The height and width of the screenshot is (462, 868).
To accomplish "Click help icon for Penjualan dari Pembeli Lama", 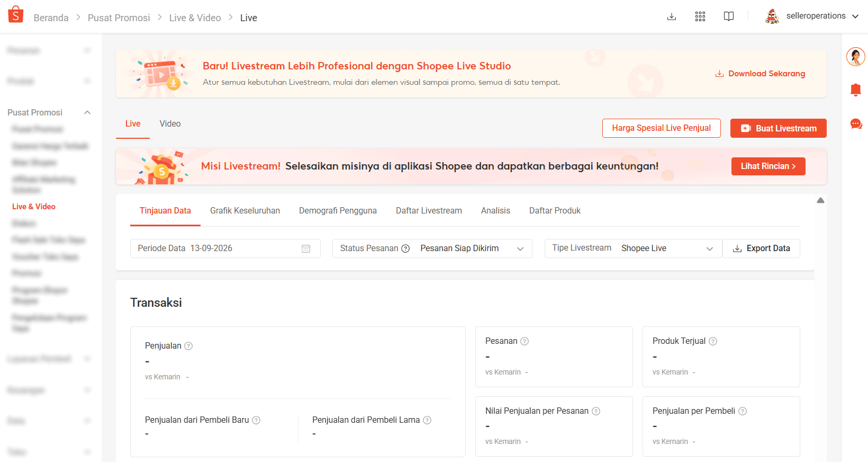I will point(427,420).
